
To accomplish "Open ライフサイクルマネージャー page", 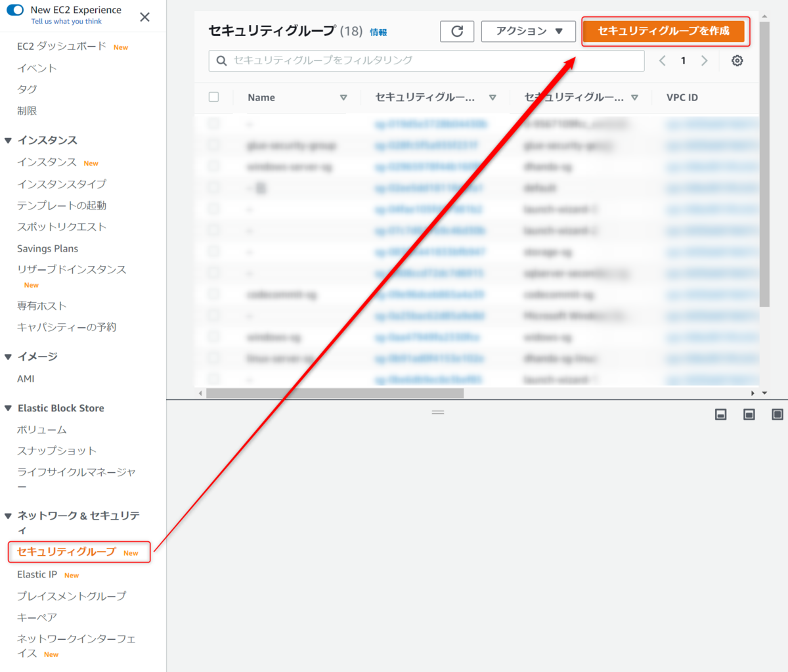I will coord(76,479).
